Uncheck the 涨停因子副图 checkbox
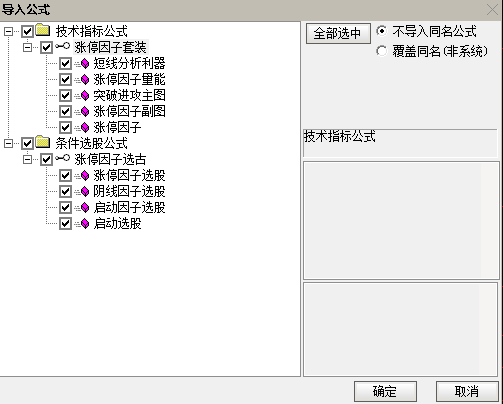This screenshot has height=404, width=503. tap(65, 111)
